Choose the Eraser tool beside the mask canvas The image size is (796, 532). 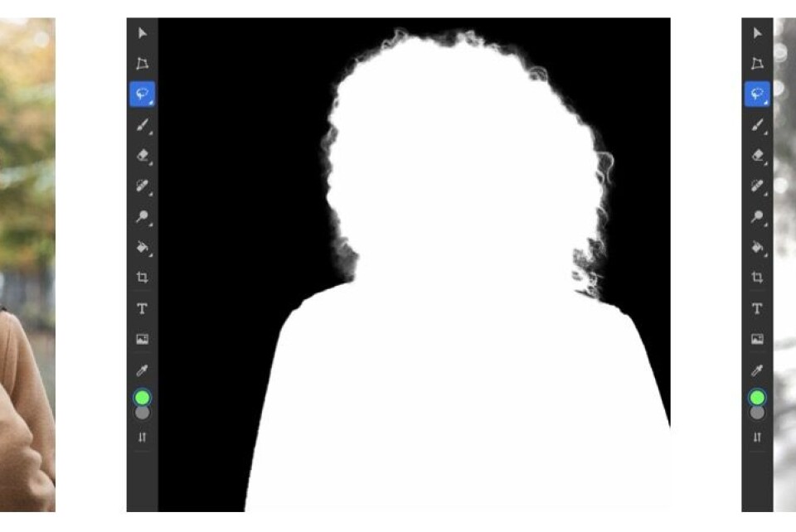click(142, 155)
